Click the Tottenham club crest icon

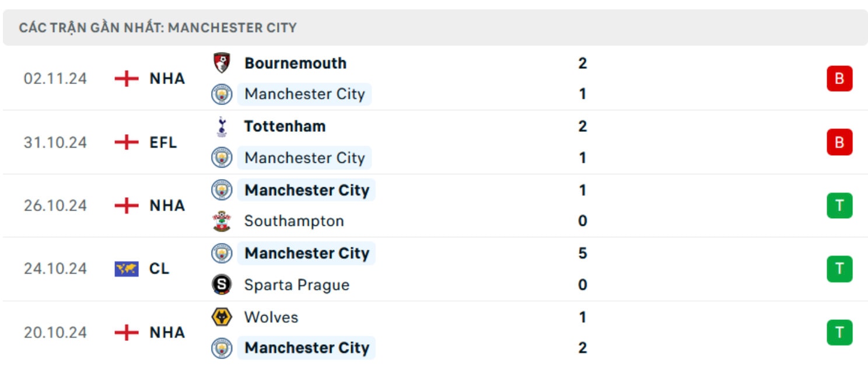(x=222, y=126)
